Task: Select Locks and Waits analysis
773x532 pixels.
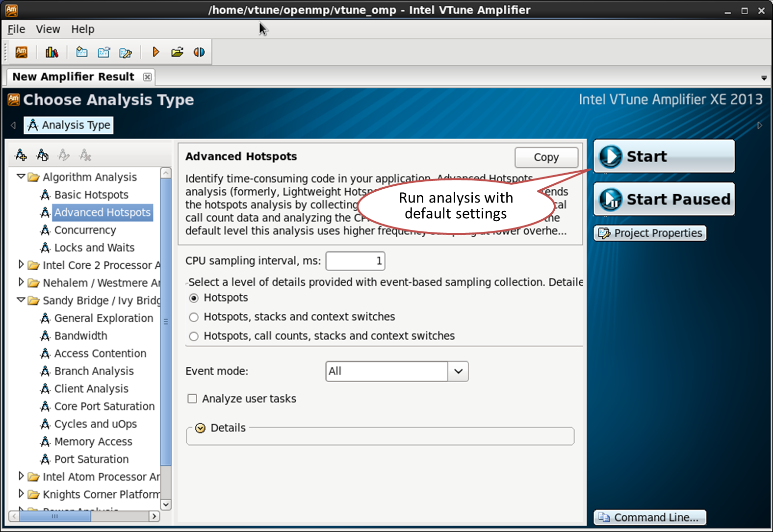Action: 94,248
